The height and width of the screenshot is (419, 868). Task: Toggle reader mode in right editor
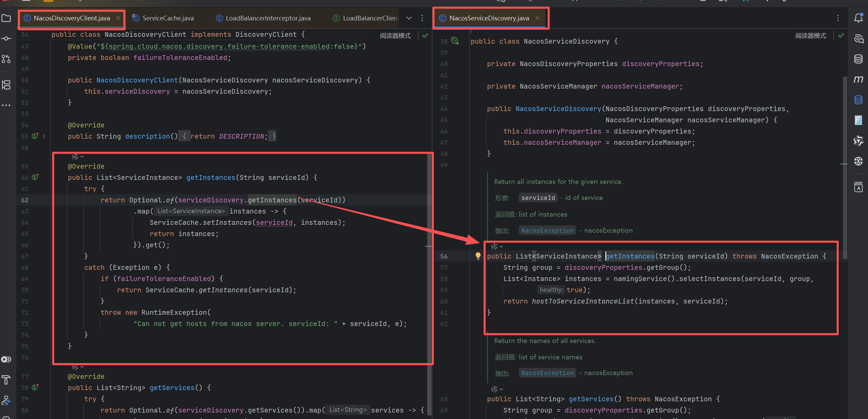[810, 36]
